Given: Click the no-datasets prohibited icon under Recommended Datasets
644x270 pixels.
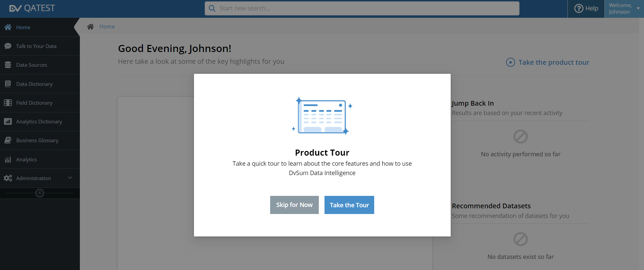Looking at the screenshot, I should coord(521,239).
